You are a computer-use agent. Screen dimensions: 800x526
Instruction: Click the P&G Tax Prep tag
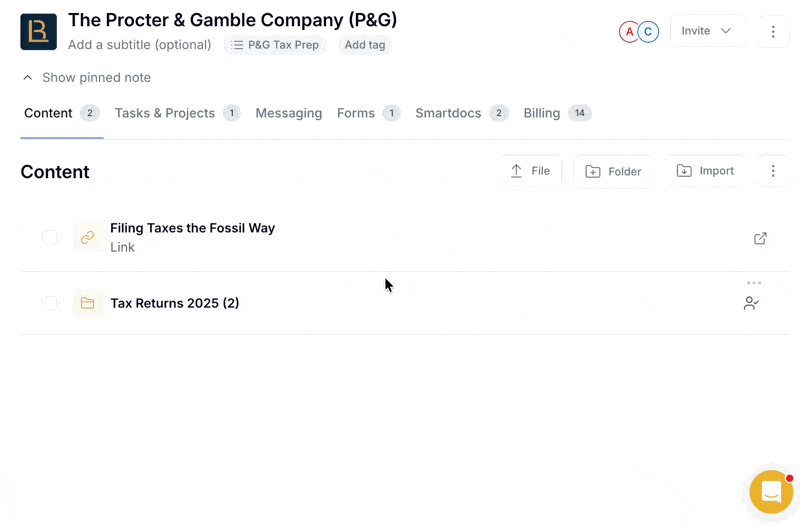pyautogui.click(x=276, y=45)
